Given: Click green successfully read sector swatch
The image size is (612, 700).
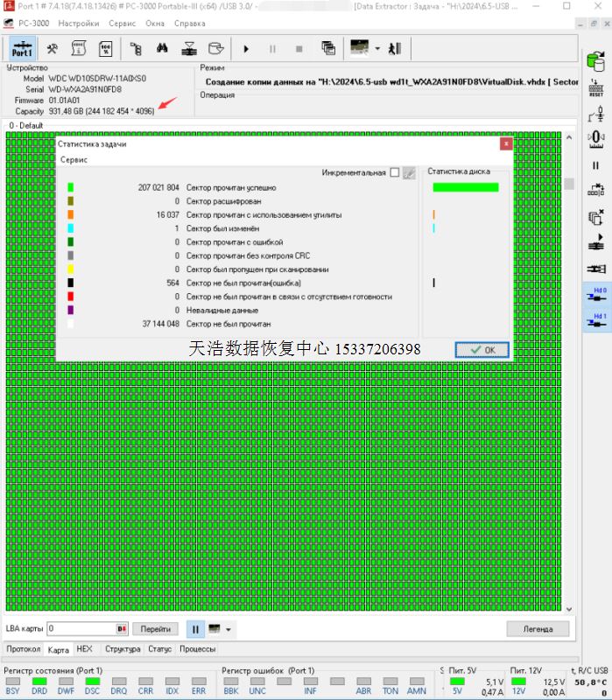Looking at the screenshot, I should click(x=71, y=187).
